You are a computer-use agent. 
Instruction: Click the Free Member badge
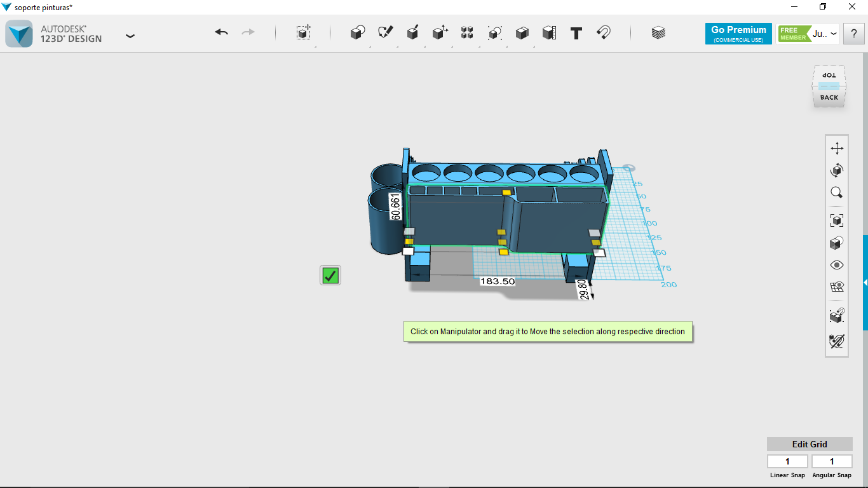(794, 34)
